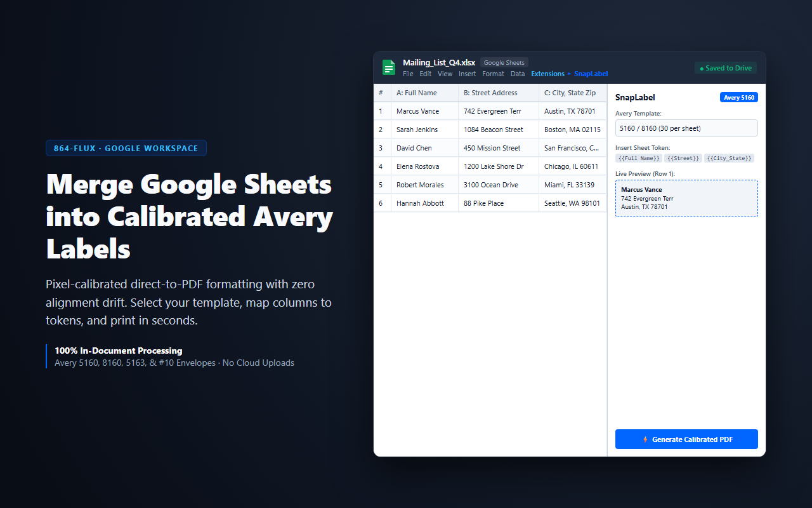Select the 742 Evergreen Terr cell in the sheet
Screen dimensions: 812x508
coord(499,111)
